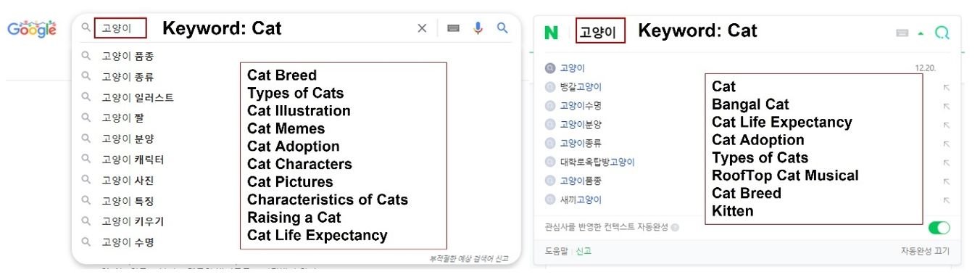The image size is (980, 280).
Task: Select Google suggestion 고양이 분양
Action: point(128,139)
